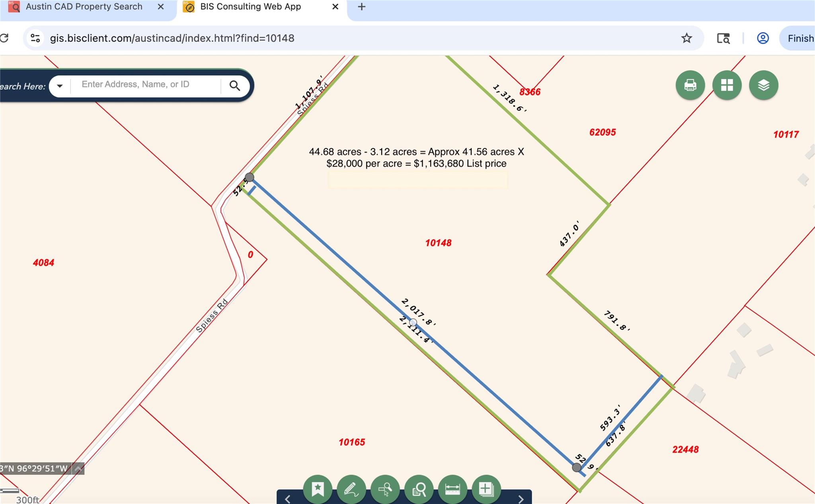Click the search magnifier button
This screenshot has width=815, height=504.
click(235, 86)
